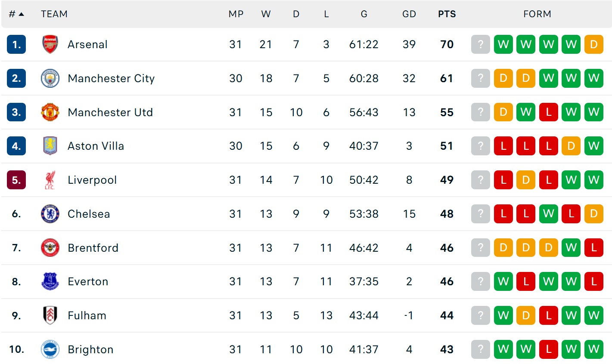Click Brentford's red L form badge
The width and height of the screenshot is (612, 364).
(x=593, y=248)
